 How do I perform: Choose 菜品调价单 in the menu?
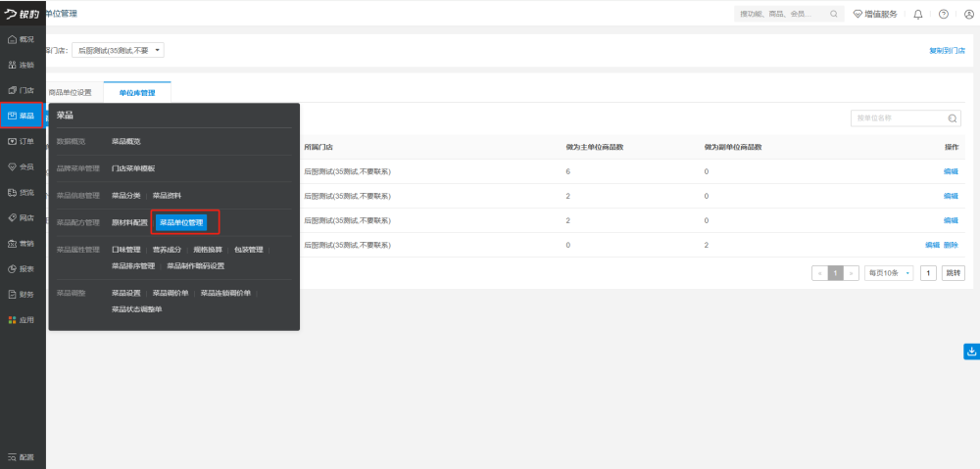(x=171, y=293)
